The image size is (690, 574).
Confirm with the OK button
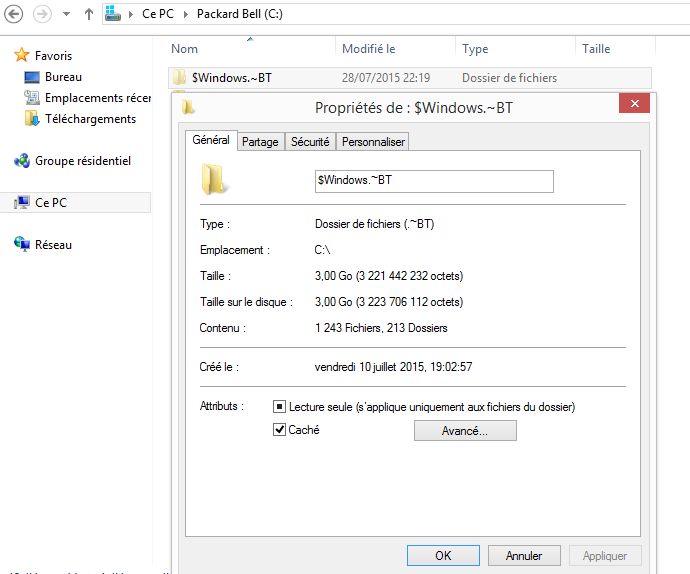point(443,556)
